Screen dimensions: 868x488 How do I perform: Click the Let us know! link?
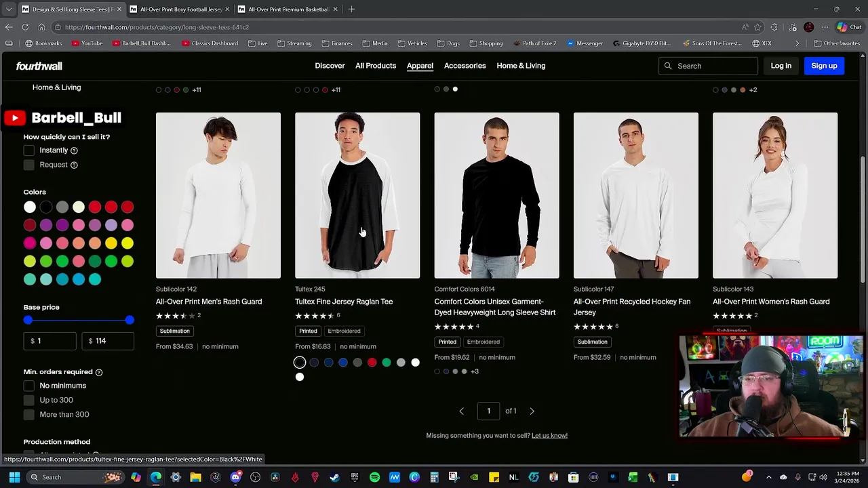[549, 435]
